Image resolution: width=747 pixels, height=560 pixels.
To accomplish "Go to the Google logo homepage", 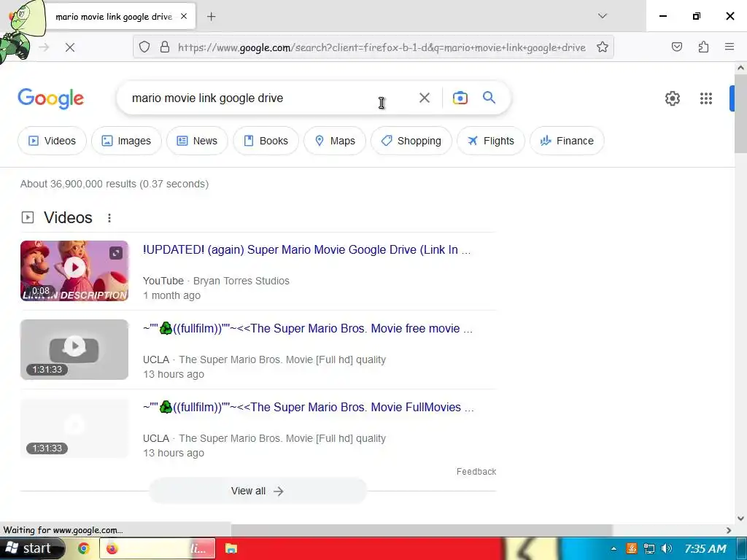I will coord(50,98).
